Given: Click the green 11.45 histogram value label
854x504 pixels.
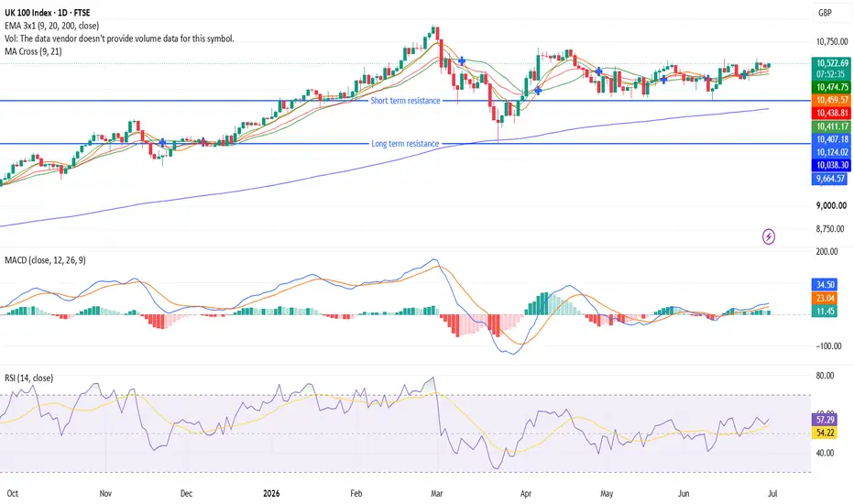Looking at the screenshot, I should tap(825, 312).
